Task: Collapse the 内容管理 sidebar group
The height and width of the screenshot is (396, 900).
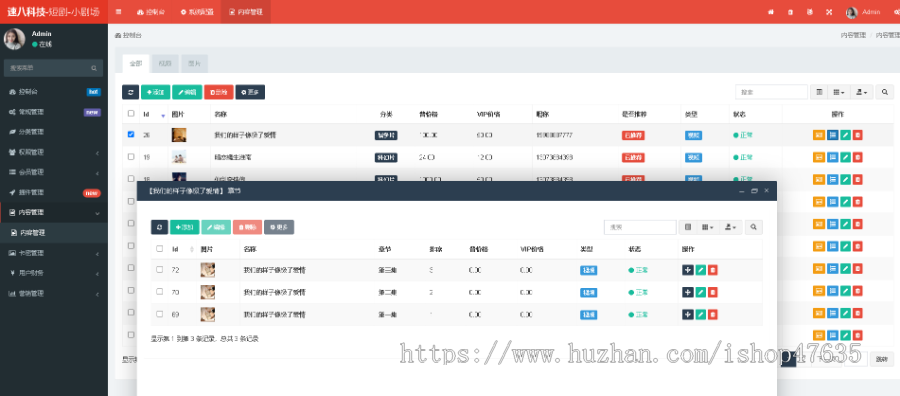Action: coord(54,212)
